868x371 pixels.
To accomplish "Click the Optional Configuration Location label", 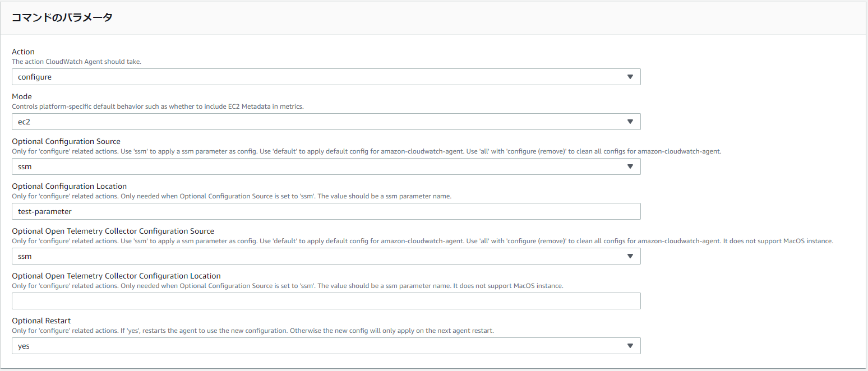I will 70,186.
